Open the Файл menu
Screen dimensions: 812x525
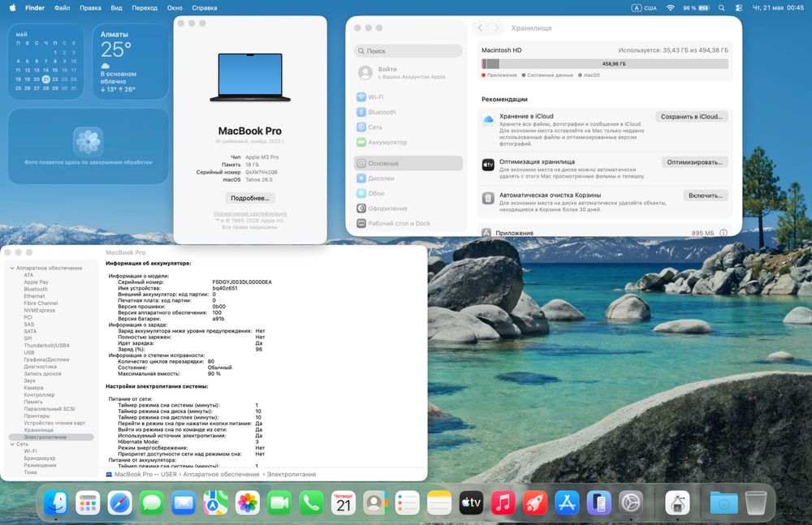[63, 8]
